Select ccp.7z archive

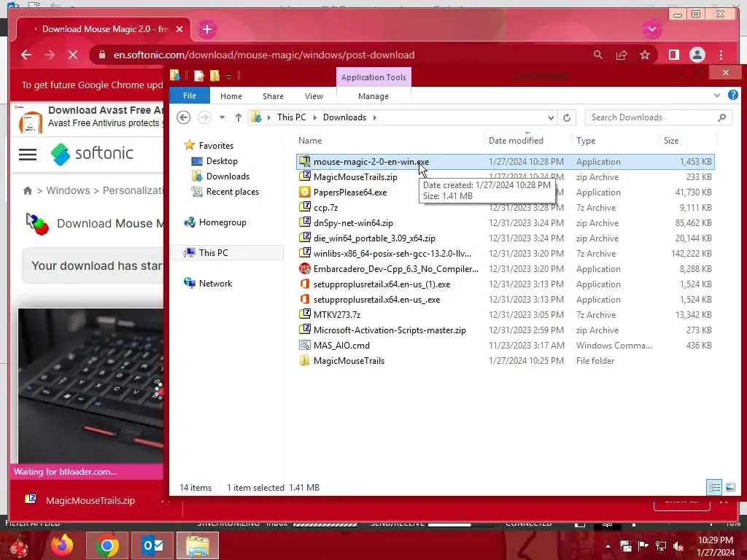click(x=325, y=208)
